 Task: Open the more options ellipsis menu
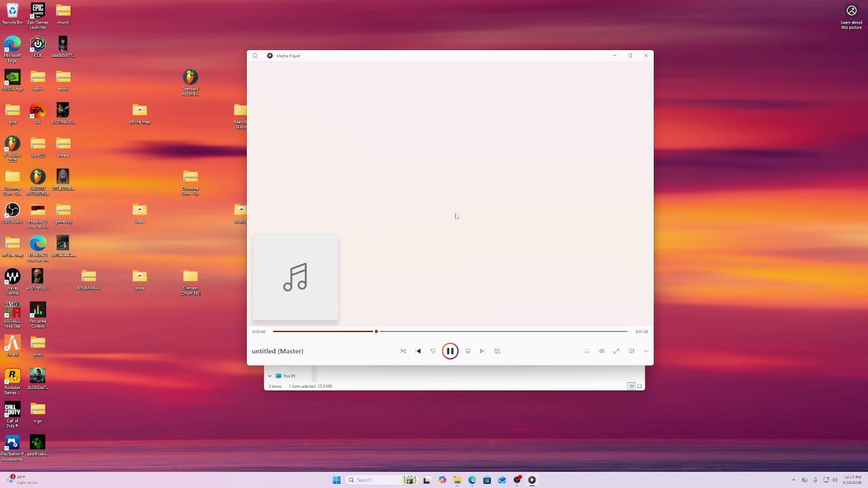pos(646,351)
